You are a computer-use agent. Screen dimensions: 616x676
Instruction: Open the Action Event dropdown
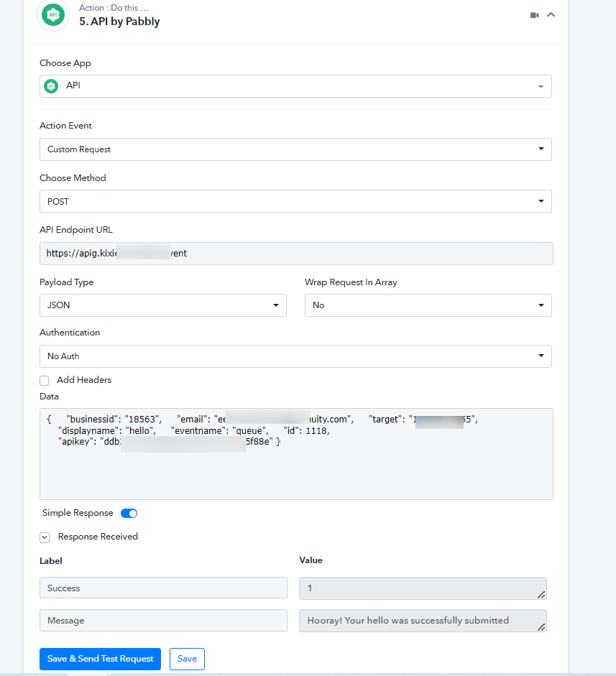pos(295,149)
